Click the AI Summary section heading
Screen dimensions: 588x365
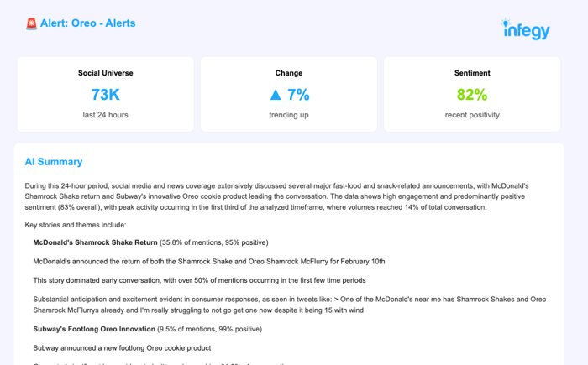point(54,162)
